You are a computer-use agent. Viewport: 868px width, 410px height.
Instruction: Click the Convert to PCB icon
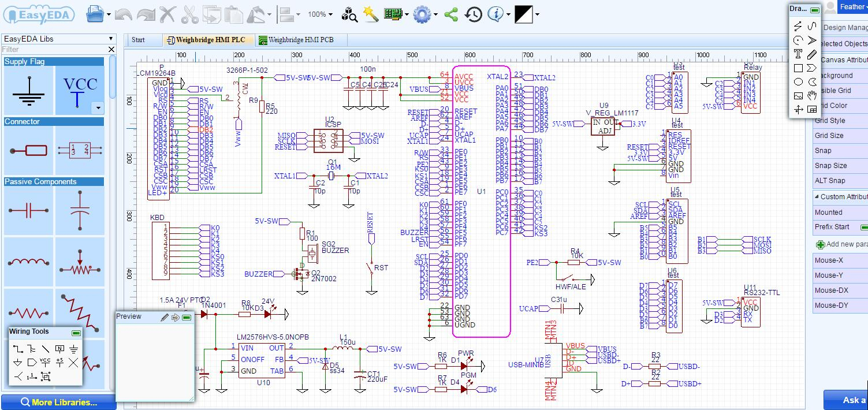tap(393, 14)
